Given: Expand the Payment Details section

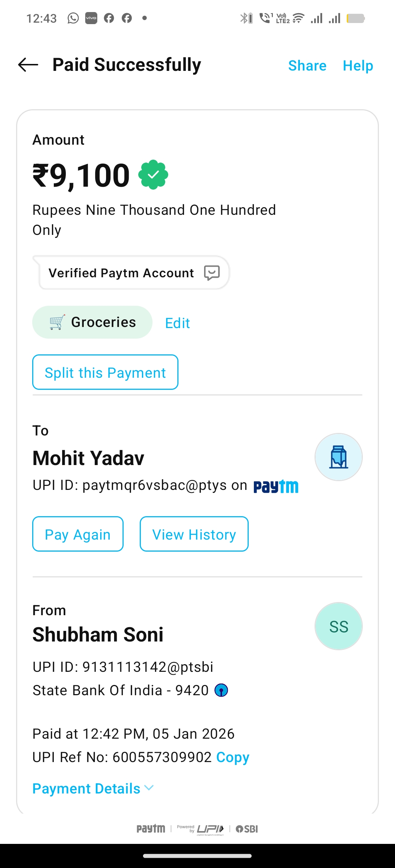Looking at the screenshot, I should 86,789.
